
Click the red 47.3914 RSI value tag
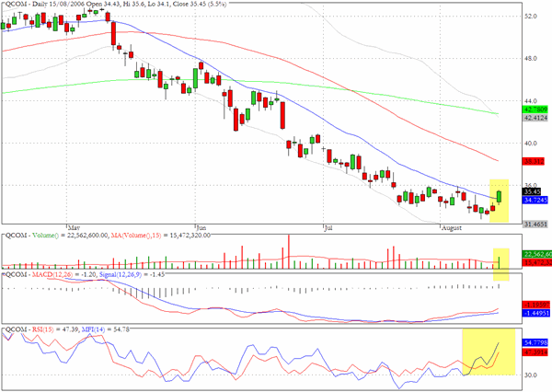(535, 352)
